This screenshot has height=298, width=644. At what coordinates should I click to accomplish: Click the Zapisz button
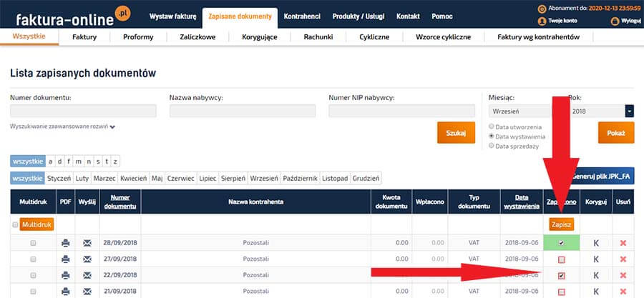coord(561,224)
